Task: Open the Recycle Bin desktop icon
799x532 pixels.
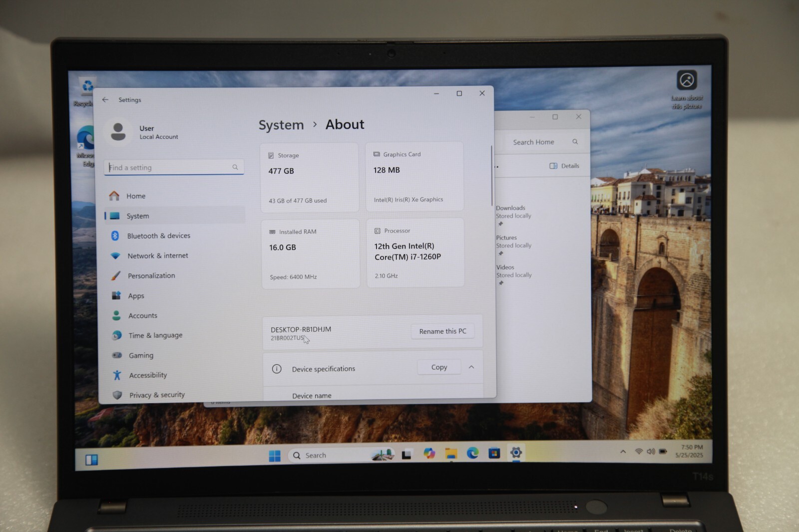Action: 85,92
